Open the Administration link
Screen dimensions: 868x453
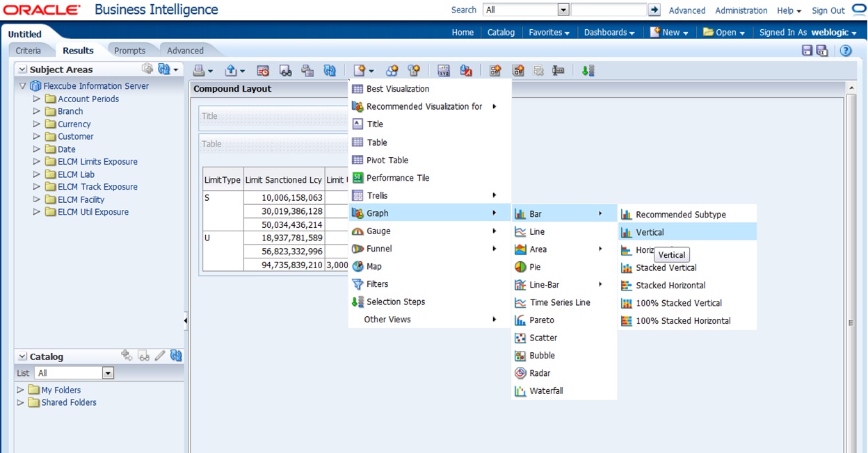click(x=741, y=10)
